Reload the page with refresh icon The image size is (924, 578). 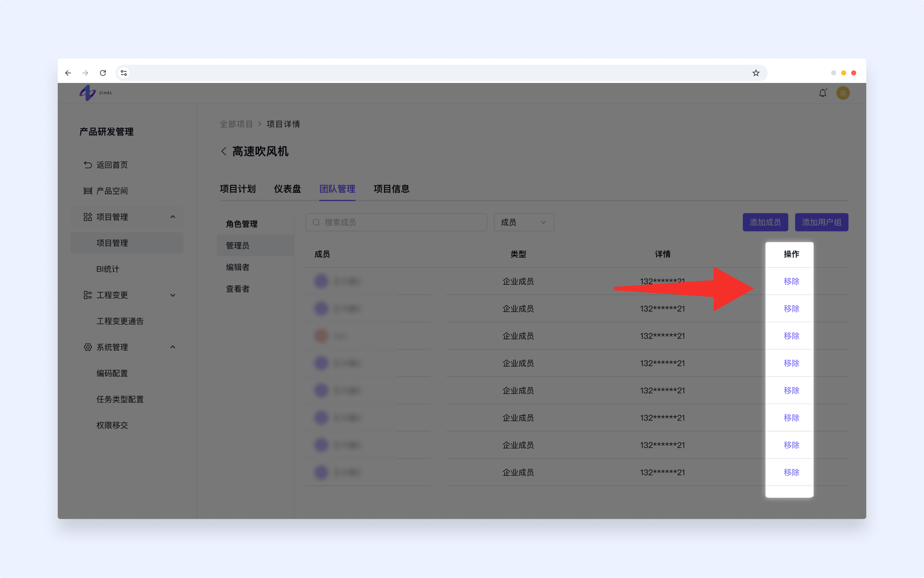pos(103,73)
